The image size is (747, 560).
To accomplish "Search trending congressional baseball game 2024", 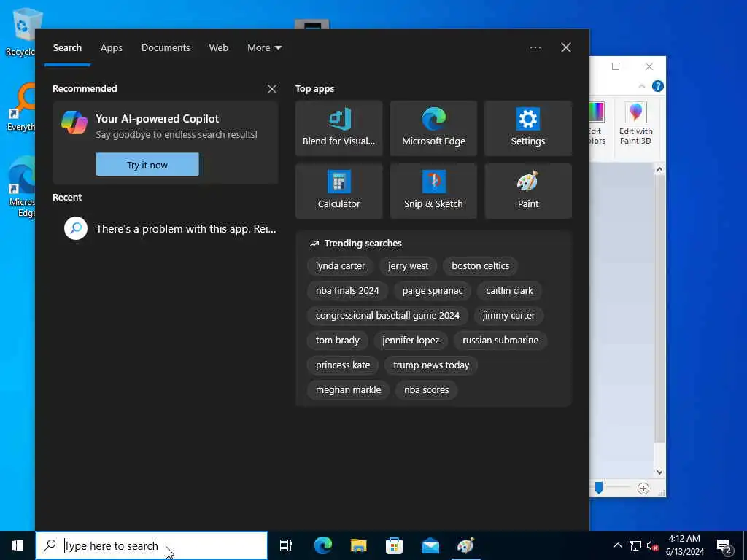I will coord(387,315).
